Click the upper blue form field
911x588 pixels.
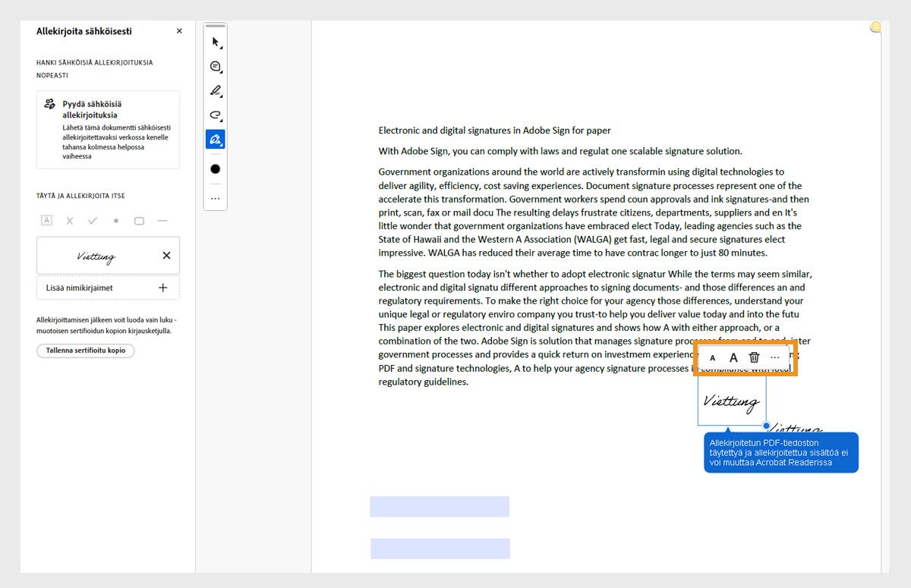[440, 507]
